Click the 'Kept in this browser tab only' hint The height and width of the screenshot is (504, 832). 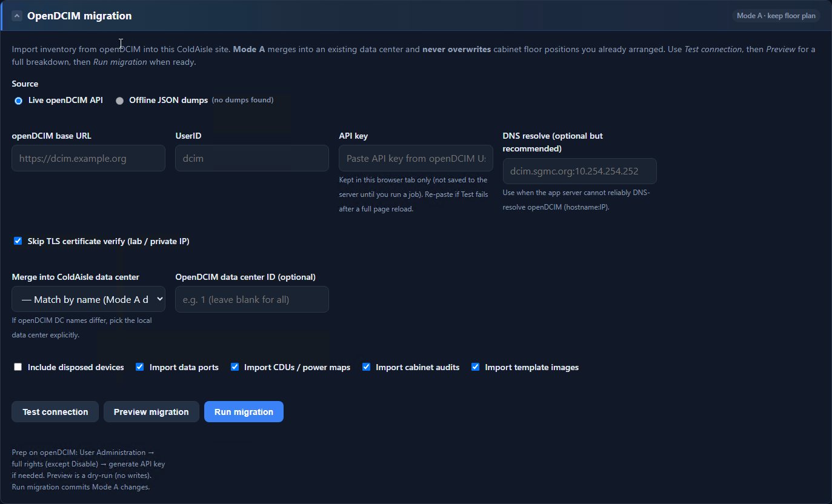pos(413,194)
